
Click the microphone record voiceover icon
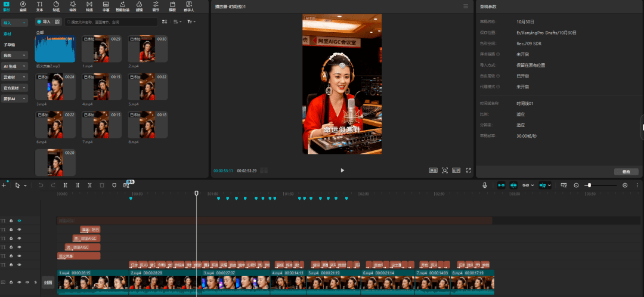pos(485,185)
